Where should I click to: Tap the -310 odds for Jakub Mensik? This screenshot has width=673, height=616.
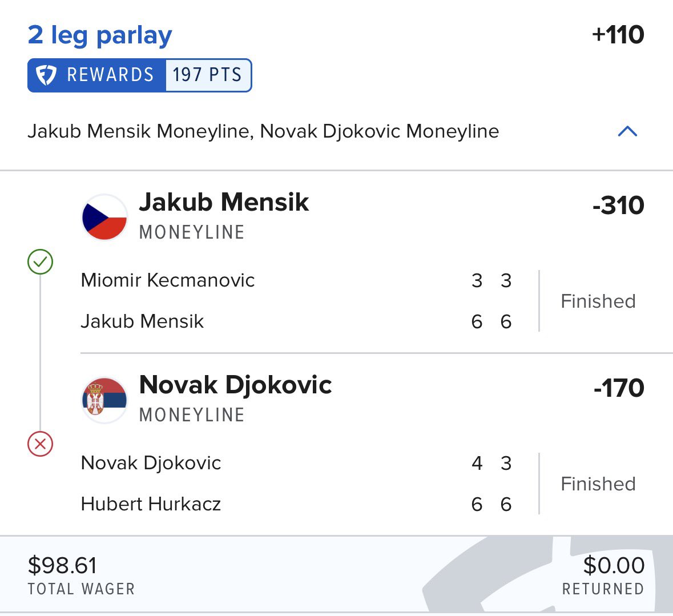tap(618, 205)
